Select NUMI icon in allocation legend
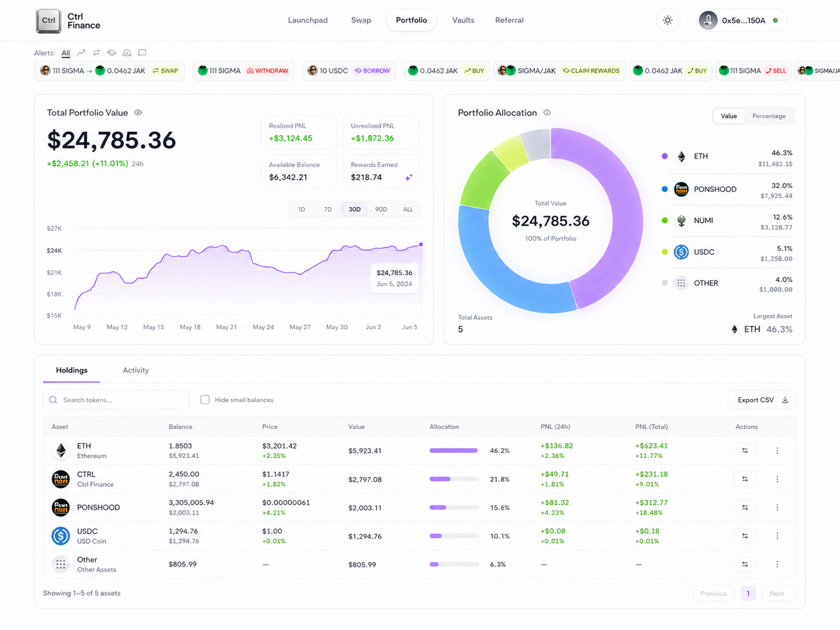 click(x=681, y=221)
